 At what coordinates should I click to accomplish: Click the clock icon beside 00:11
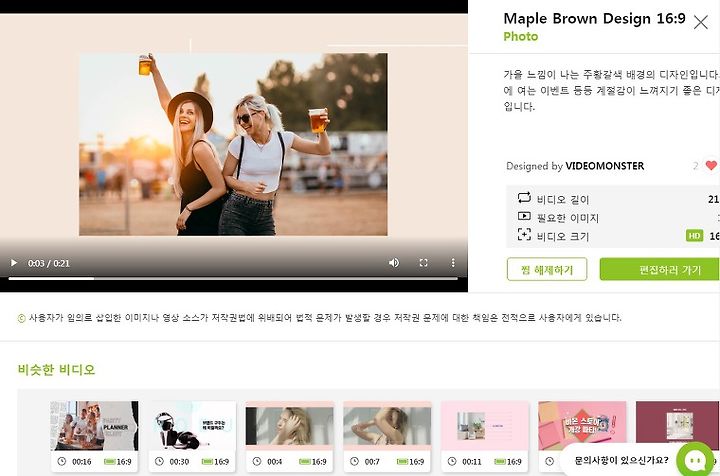[452, 461]
